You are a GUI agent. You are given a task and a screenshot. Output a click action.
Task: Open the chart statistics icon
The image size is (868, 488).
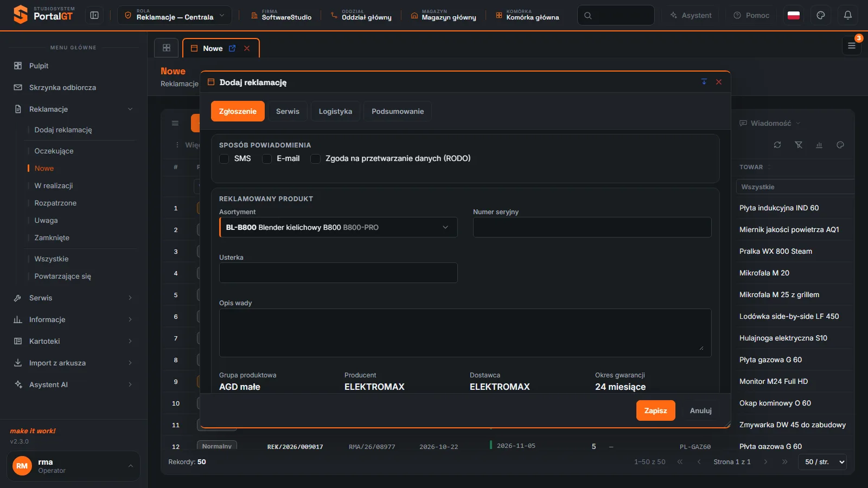pos(819,145)
